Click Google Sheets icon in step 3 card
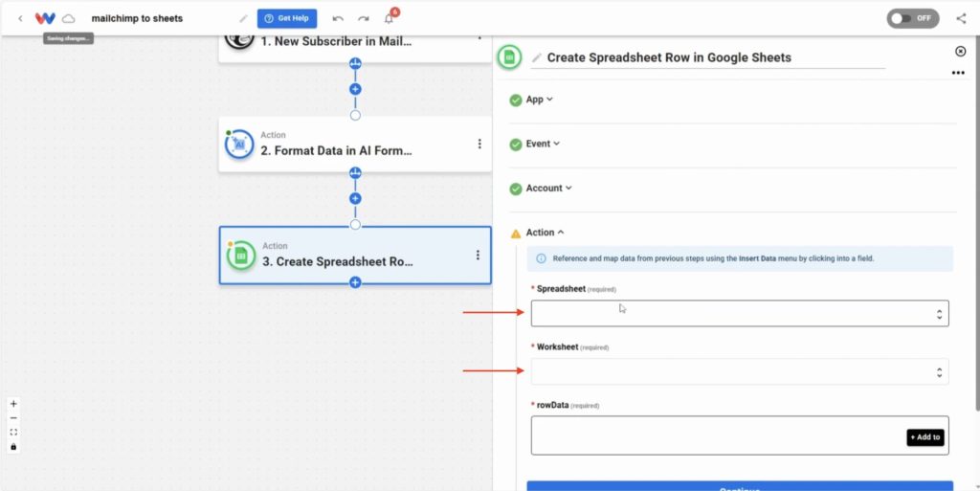Image resolution: width=980 pixels, height=491 pixels. [241, 256]
